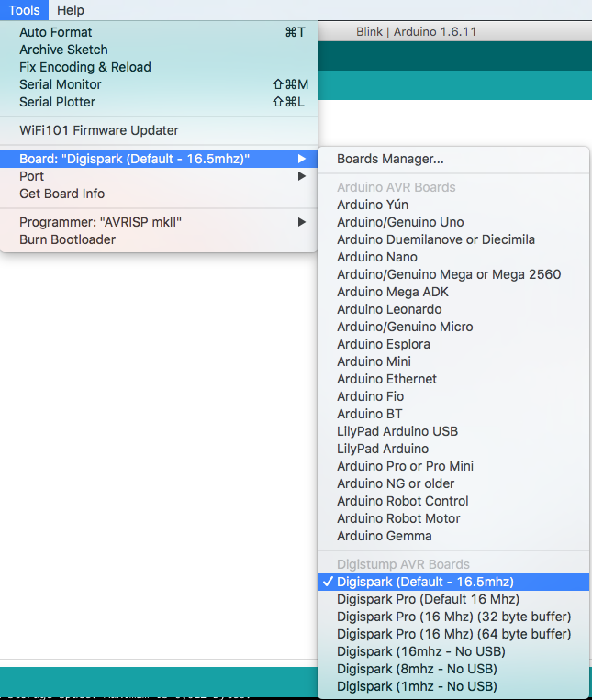Pick Arduino/Genuino Micro
The image size is (592, 700).
453,327
